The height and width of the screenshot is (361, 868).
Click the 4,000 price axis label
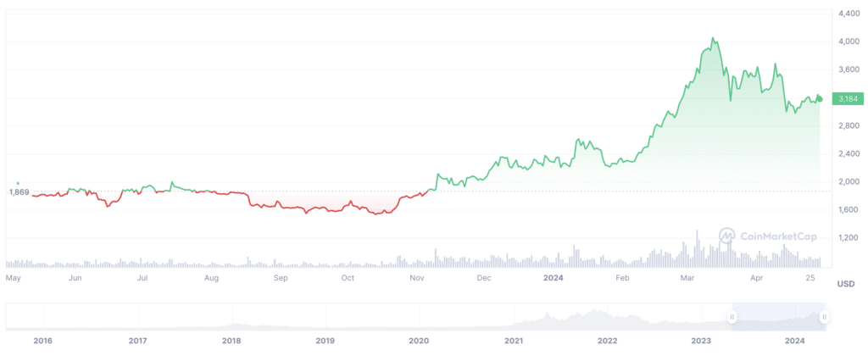848,41
